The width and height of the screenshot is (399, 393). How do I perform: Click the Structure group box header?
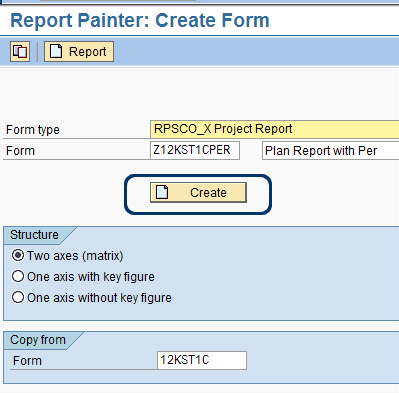34,235
